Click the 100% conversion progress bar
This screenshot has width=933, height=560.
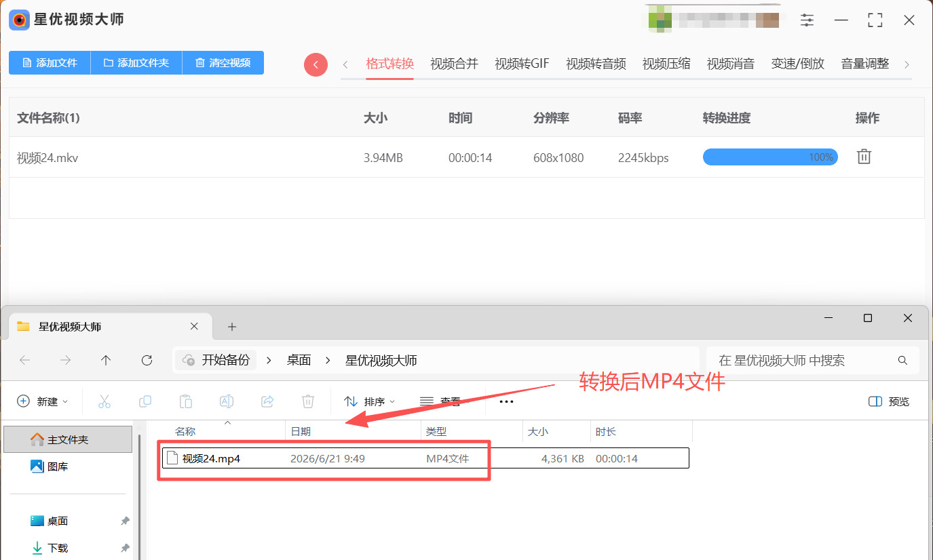pos(770,157)
